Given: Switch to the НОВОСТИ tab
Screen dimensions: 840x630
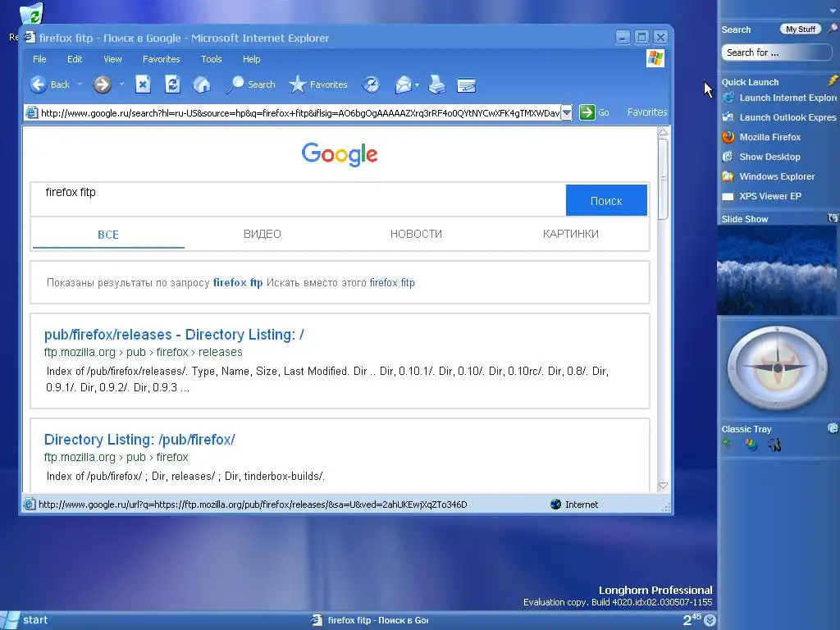Looking at the screenshot, I should point(416,234).
